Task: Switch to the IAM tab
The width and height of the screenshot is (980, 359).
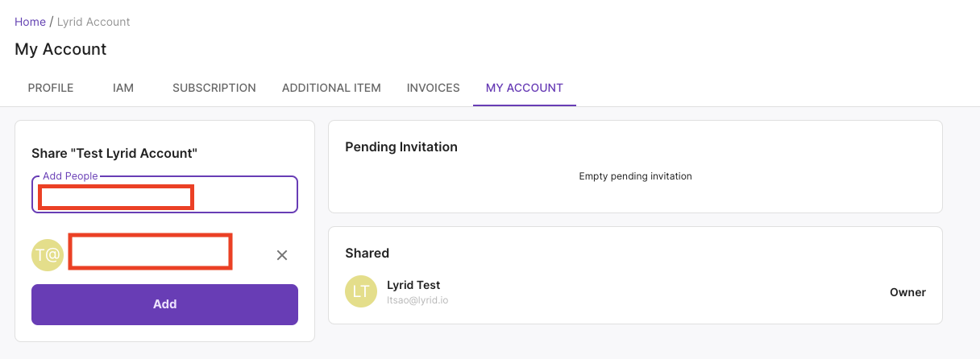Action: click(123, 88)
